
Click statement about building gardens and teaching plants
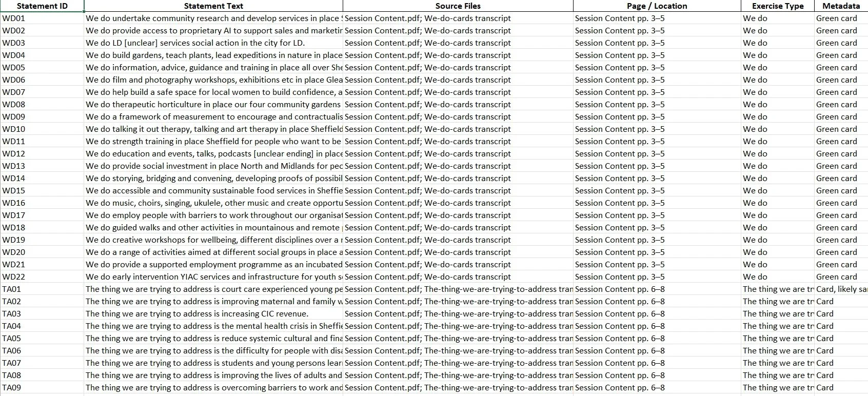pos(213,55)
